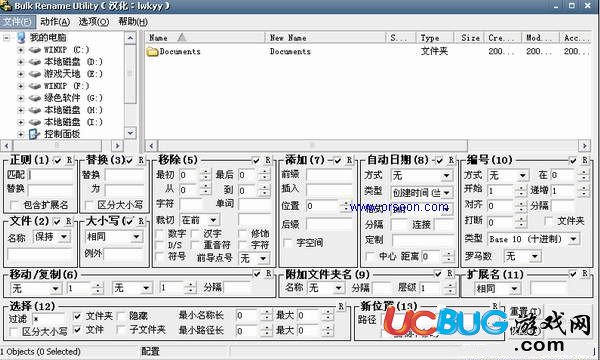Open 附加文件夹名 名称 dropdown
600x360 pixels.
pos(338,288)
